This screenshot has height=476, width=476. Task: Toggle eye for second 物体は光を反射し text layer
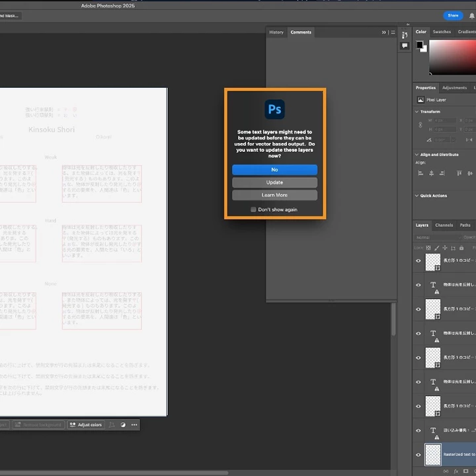(x=418, y=333)
